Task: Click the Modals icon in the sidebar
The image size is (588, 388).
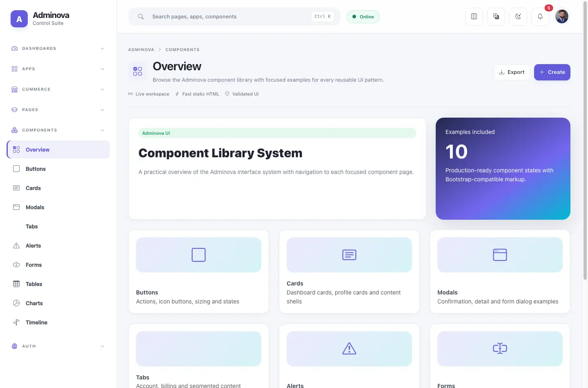Action: click(x=16, y=207)
